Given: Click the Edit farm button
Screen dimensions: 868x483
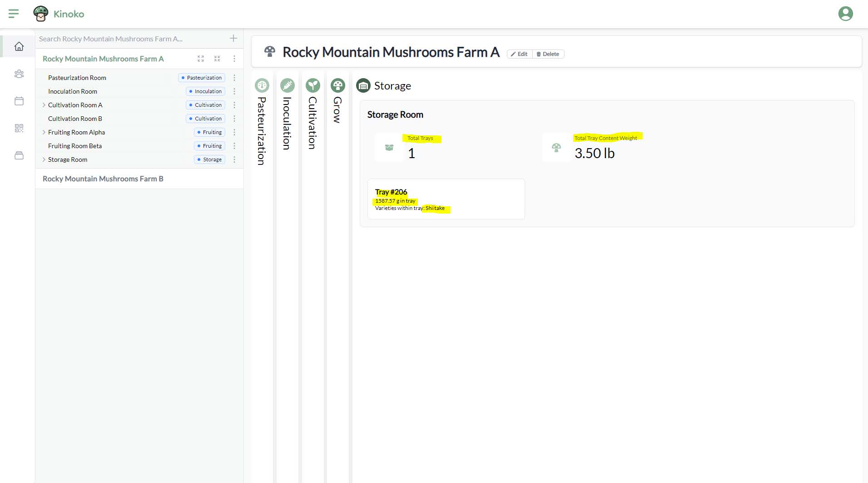Looking at the screenshot, I should [519, 54].
